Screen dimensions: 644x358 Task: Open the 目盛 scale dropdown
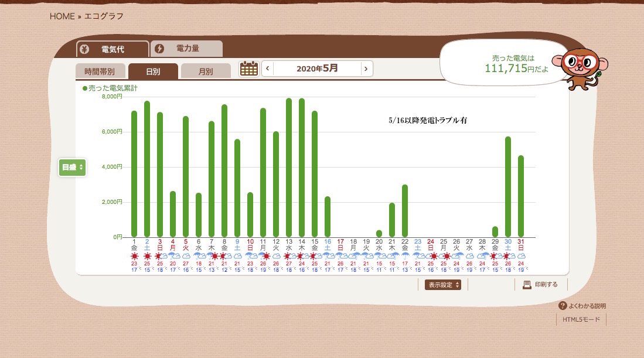(x=72, y=168)
